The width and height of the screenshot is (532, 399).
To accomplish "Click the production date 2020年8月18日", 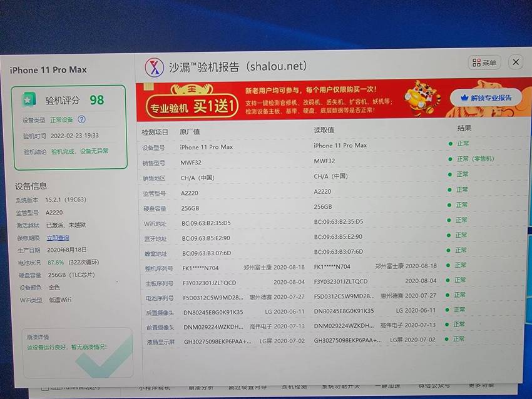I will pyautogui.click(x=67, y=250).
